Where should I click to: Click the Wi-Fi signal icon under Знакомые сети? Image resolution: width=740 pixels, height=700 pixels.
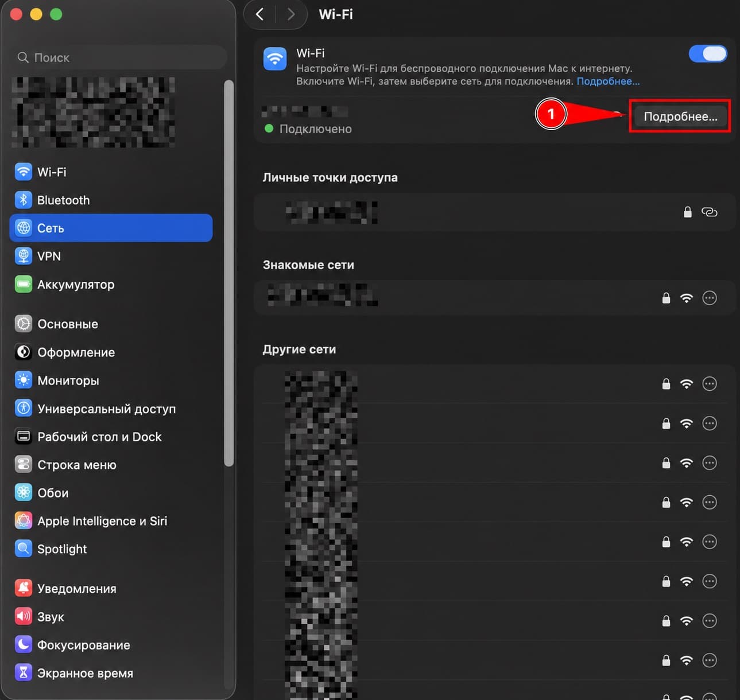pyautogui.click(x=687, y=298)
